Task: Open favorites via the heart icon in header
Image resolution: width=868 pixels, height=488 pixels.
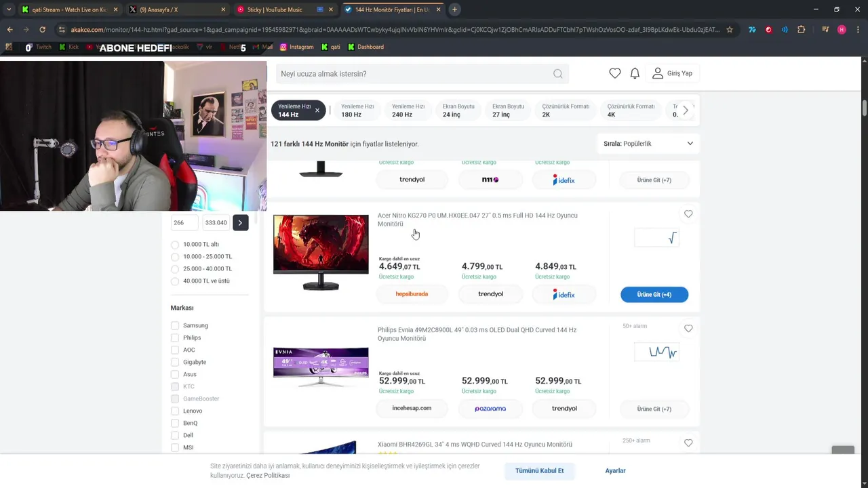Action: pyautogui.click(x=614, y=73)
